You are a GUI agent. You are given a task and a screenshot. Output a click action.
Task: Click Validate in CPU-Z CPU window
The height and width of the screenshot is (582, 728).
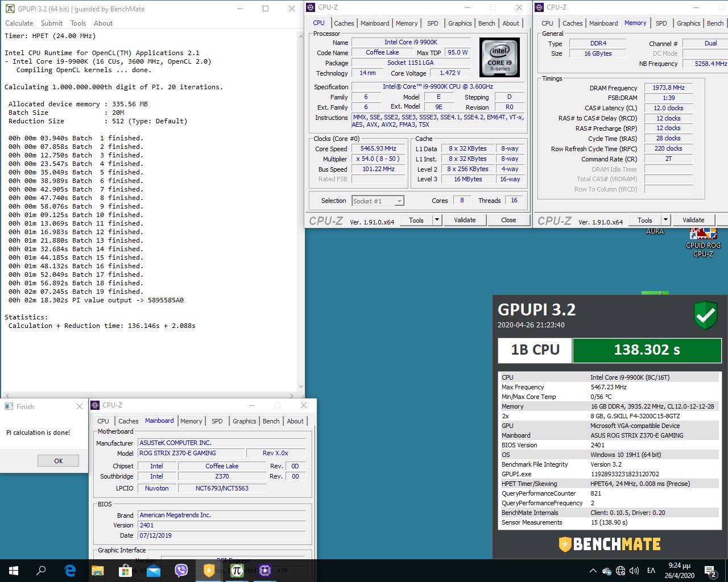pyautogui.click(x=465, y=220)
